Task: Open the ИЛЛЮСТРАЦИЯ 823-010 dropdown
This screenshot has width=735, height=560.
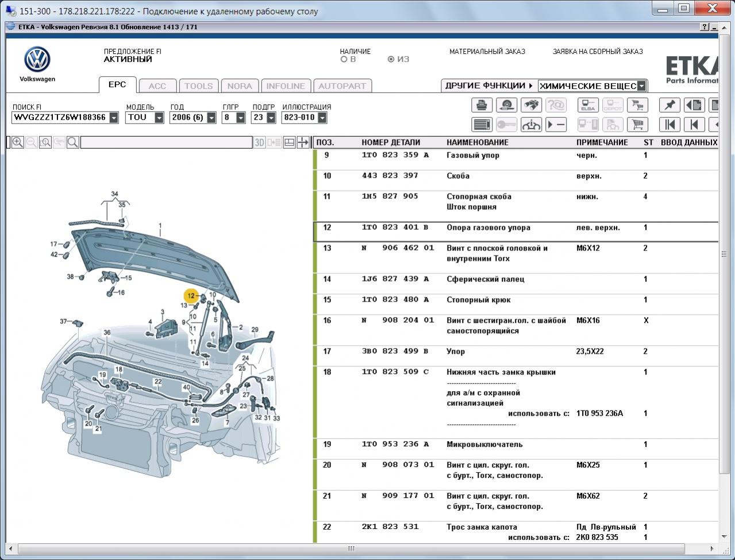Action: [322, 118]
